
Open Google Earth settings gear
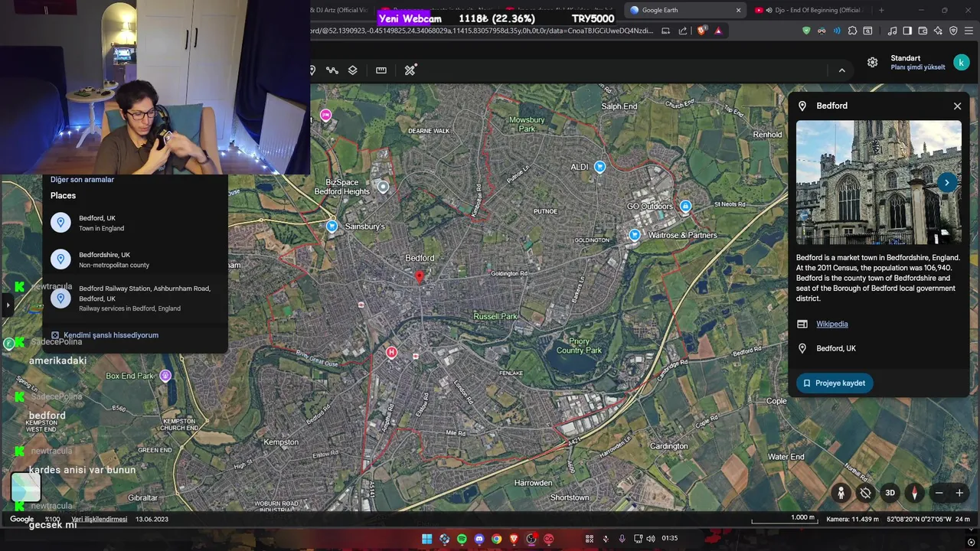point(872,63)
